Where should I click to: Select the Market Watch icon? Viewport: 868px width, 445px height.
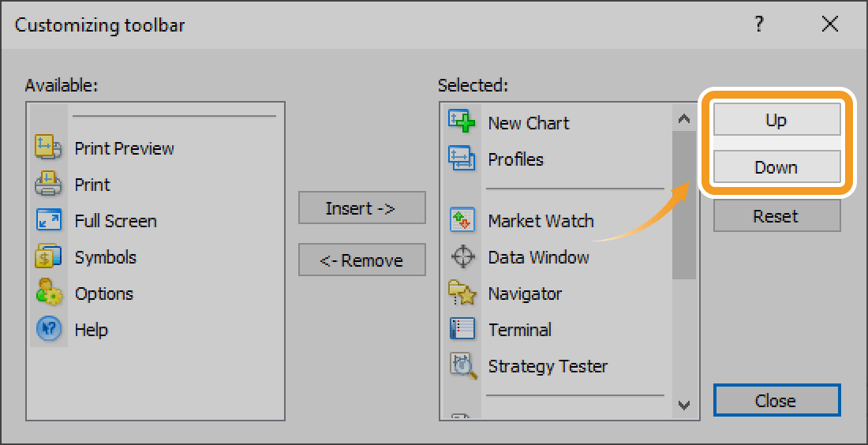tap(462, 221)
